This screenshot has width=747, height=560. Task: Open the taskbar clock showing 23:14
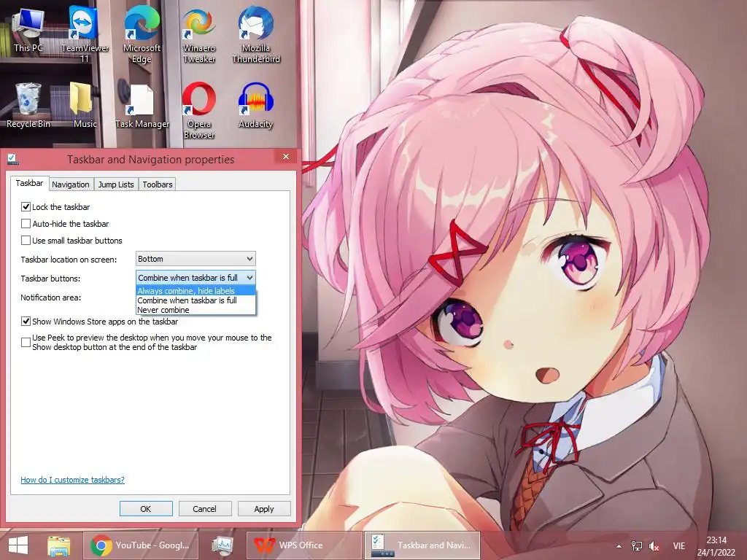(716, 546)
